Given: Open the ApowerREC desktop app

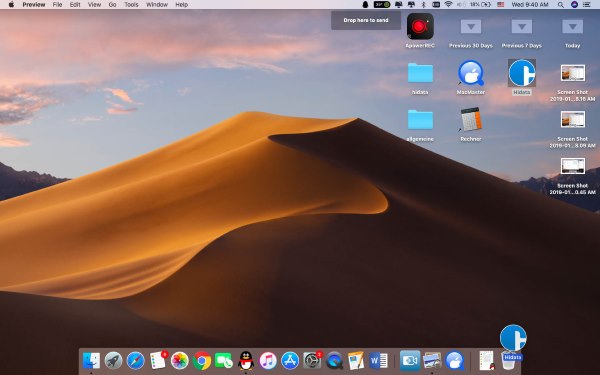Looking at the screenshot, I should click(420, 26).
